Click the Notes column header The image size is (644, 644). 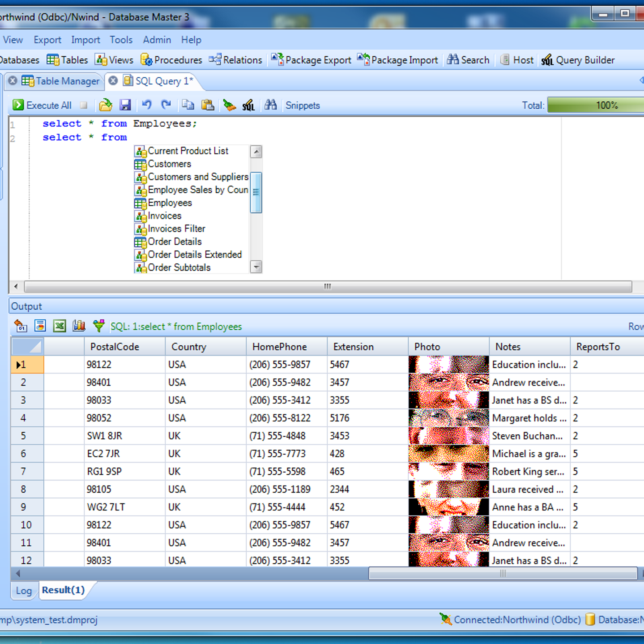(530, 347)
